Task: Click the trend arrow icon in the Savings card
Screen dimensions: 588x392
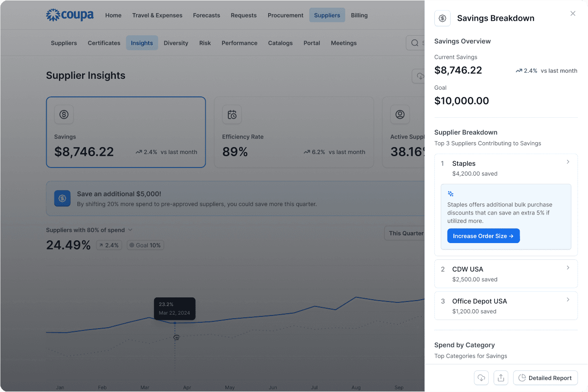Action: (139, 152)
